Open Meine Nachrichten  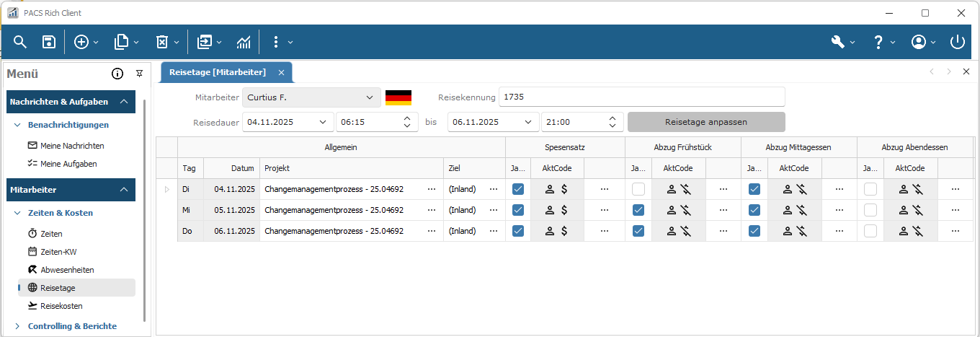(72, 146)
